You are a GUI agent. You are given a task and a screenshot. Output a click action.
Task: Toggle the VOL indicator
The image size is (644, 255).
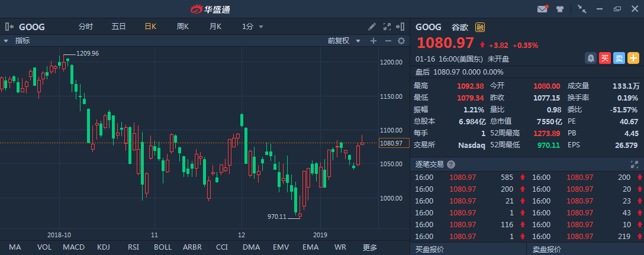(44, 248)
